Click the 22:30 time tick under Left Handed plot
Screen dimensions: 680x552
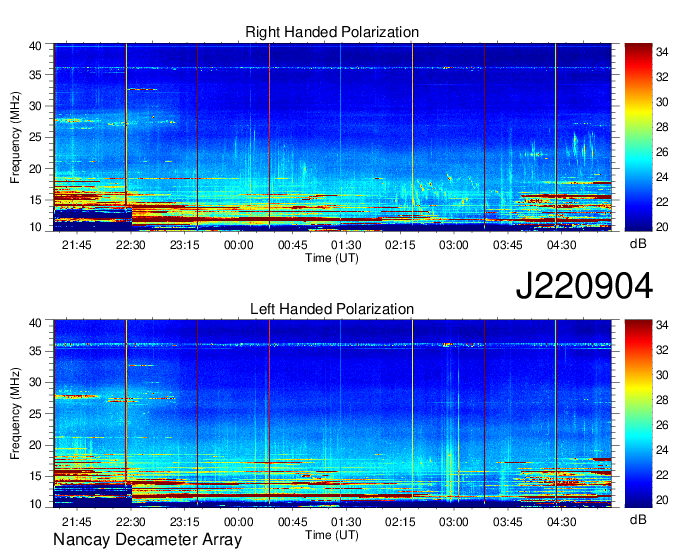click(x=131, y=522)
